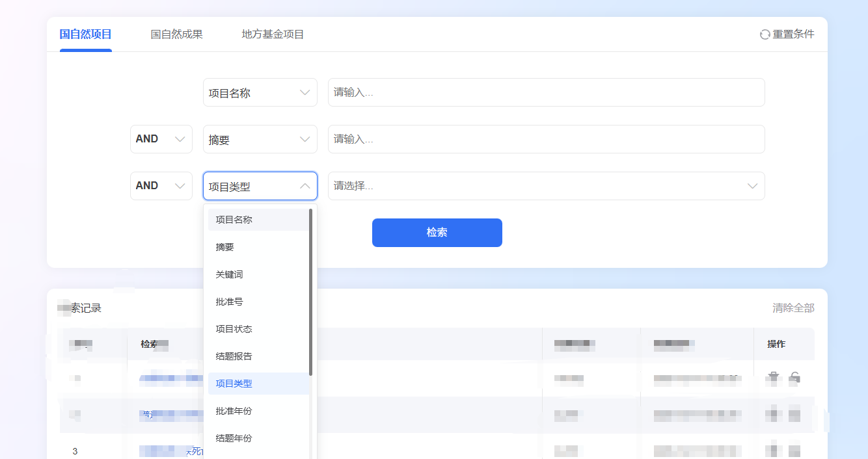Open the 国自然成果 tab
The image size is (868, 459).
coord(176,34)
